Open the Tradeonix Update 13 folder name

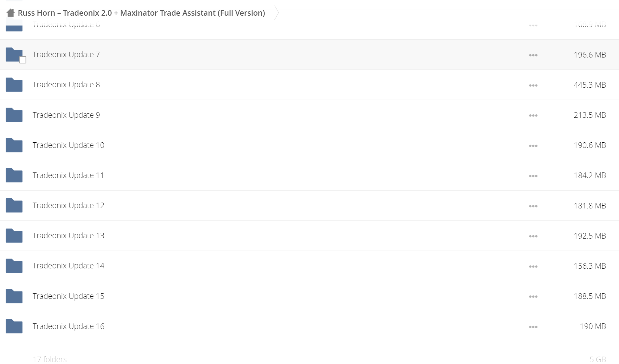(68, 235)
